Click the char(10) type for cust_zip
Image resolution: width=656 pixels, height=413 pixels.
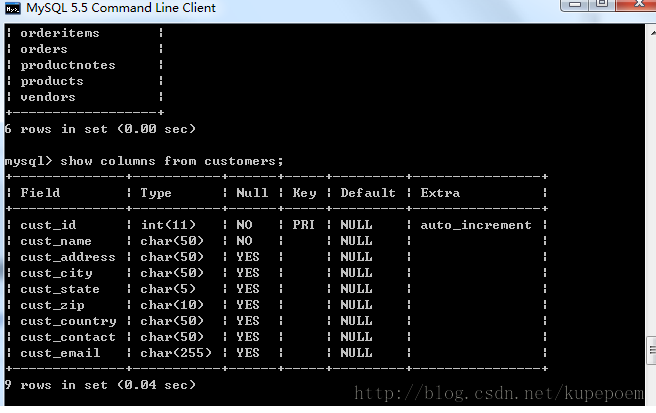coord(172,305)
